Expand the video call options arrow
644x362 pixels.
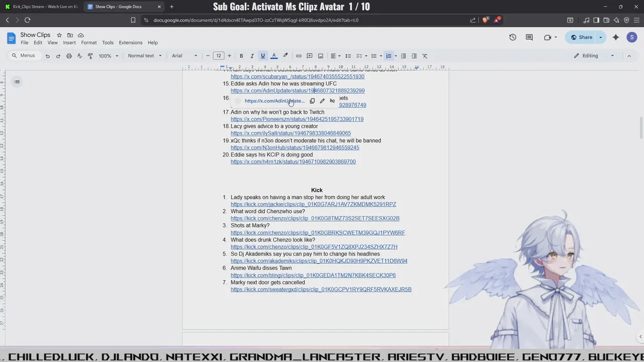tap(557, 37)
